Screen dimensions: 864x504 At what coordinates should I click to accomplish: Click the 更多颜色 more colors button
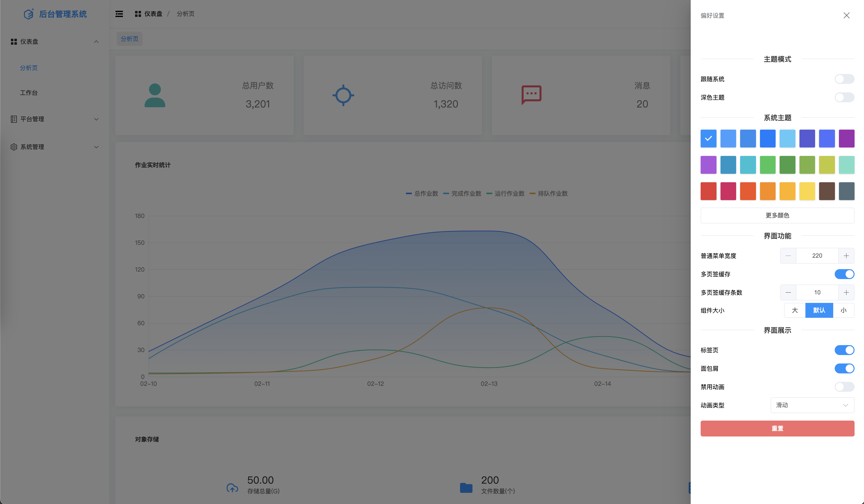777,215
